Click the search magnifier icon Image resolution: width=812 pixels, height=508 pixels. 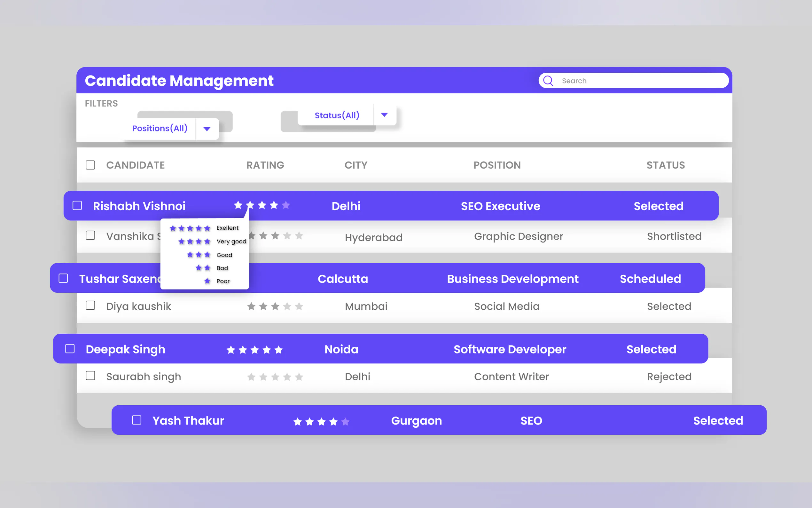click(548, 81)
